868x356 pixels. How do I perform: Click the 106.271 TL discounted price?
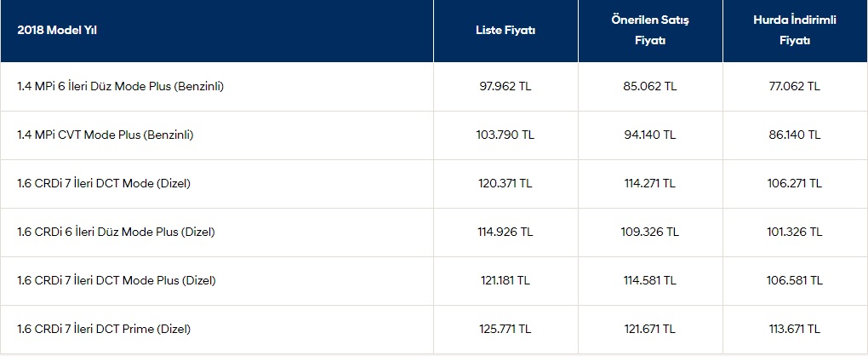click(x=794, y=183)
